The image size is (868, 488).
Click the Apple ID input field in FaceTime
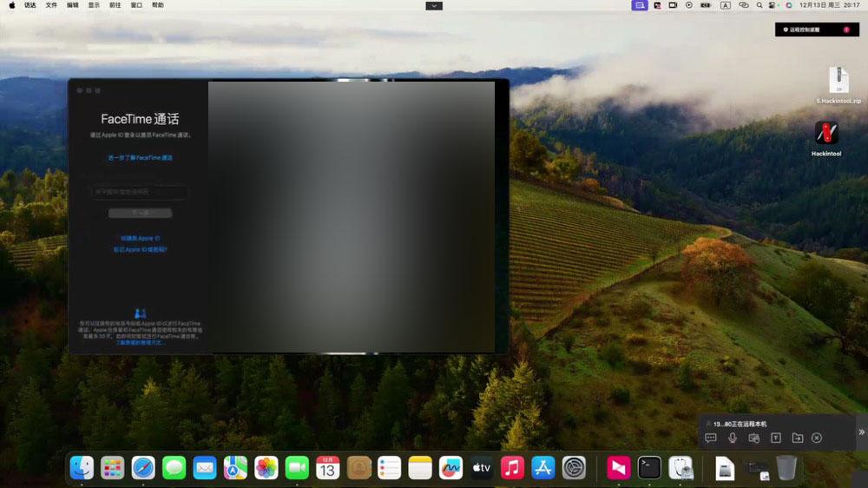pyautogui.click(x=140, y=192)
